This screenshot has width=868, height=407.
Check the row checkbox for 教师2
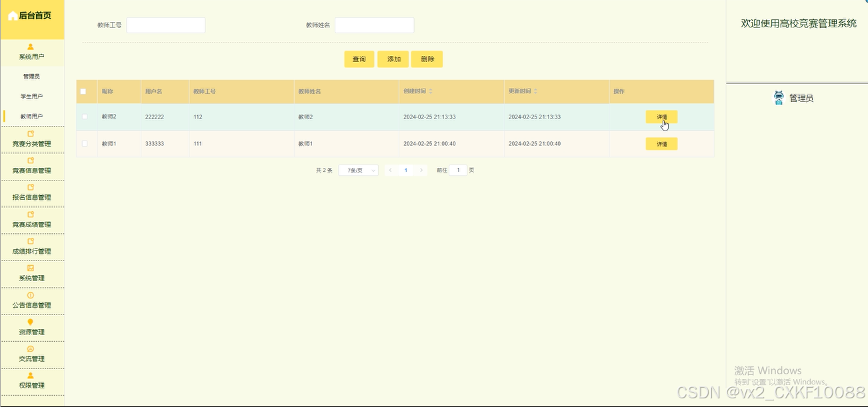[85, 117]
